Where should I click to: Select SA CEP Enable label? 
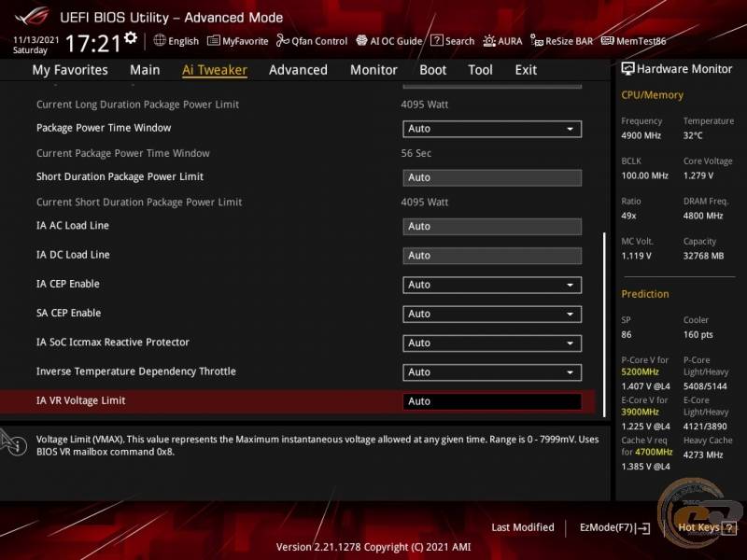coord(68,314)
